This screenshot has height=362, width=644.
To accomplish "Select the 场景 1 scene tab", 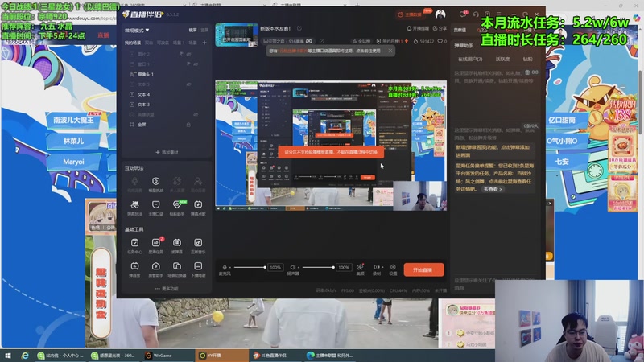I will (x=179, y=43).
